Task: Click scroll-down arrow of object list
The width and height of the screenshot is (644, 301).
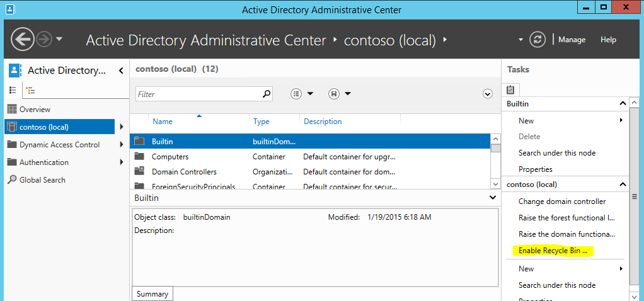Action: pyautogui.click(x=496, y=185)
